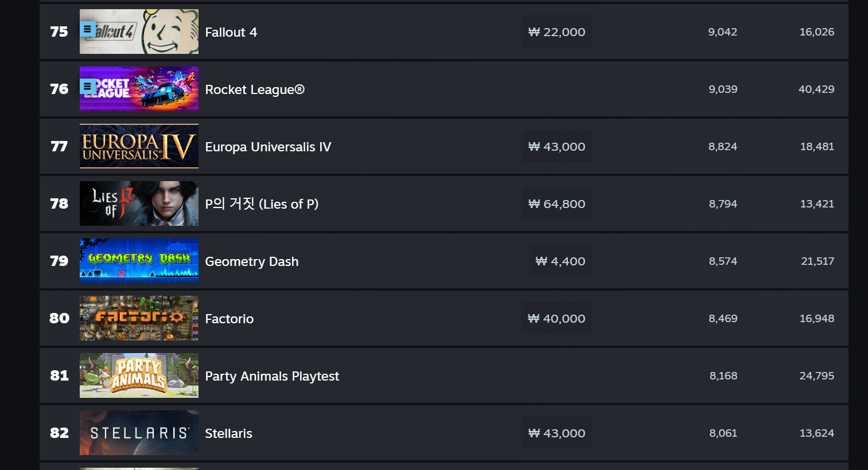Open the Fallout 4 title link
The width and height of the screenshot is (868, 470).
tap(231, 32)
